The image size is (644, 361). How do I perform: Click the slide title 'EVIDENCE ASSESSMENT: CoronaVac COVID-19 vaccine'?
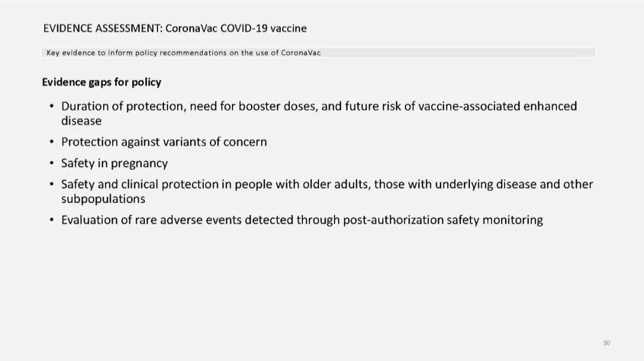coord(175,29)
